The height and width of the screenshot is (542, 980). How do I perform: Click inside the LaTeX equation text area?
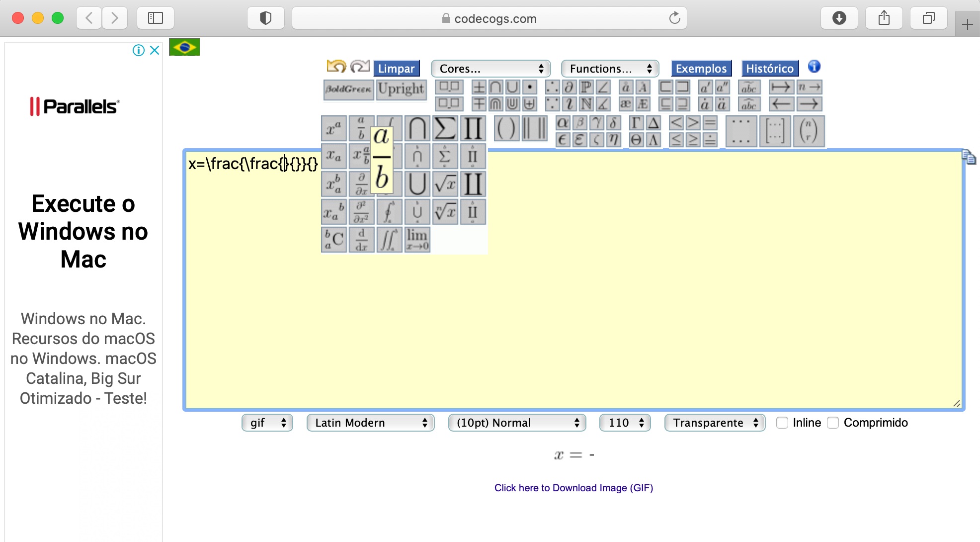[x=574, y=280]
